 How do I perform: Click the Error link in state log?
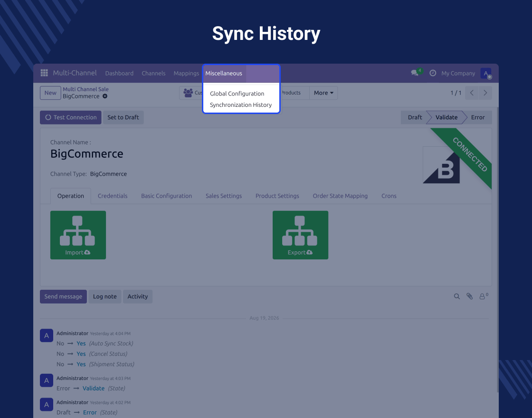click(90, 413)
